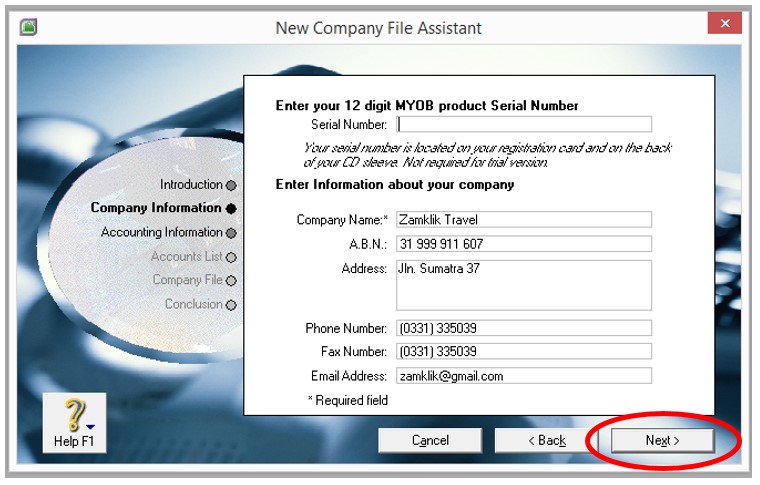Click the Help F1 question mark icon
Screen dimensions: 760x485
[74, 415]
